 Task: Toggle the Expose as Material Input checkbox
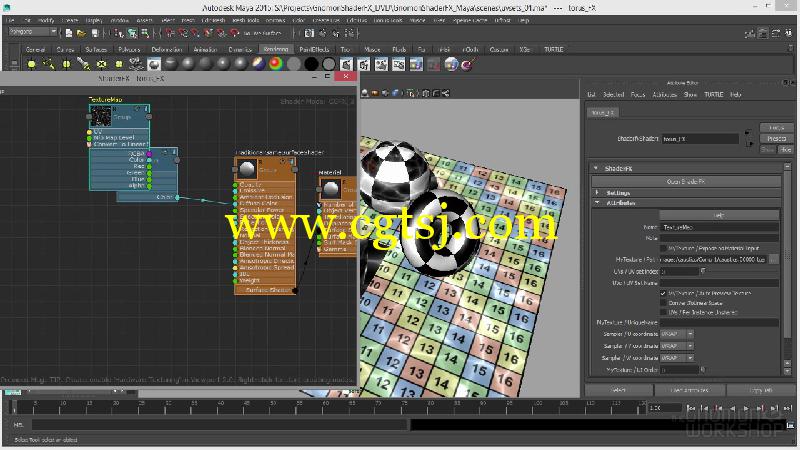pyautogui.click(x=663, y=248)
